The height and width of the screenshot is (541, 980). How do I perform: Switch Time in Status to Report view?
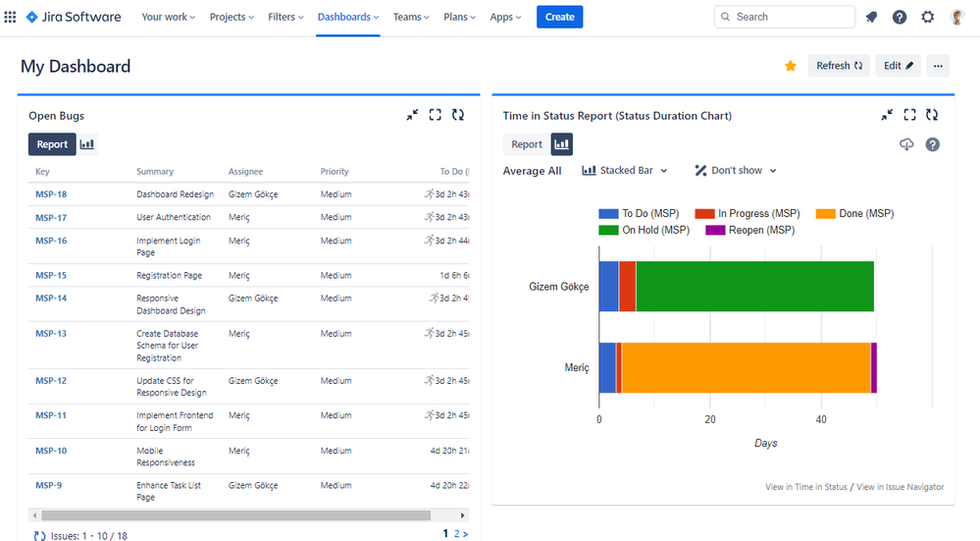527,144
